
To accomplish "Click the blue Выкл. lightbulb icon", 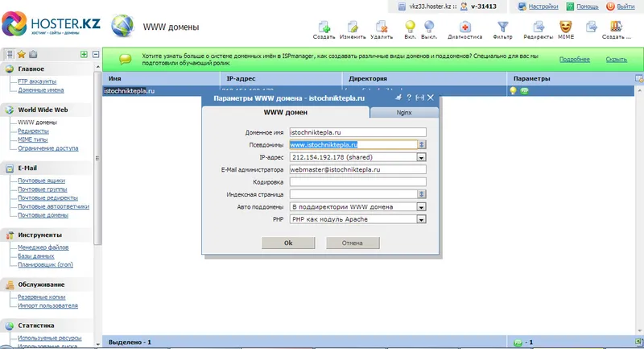I will pyautogui.click(x=429, y=27).
